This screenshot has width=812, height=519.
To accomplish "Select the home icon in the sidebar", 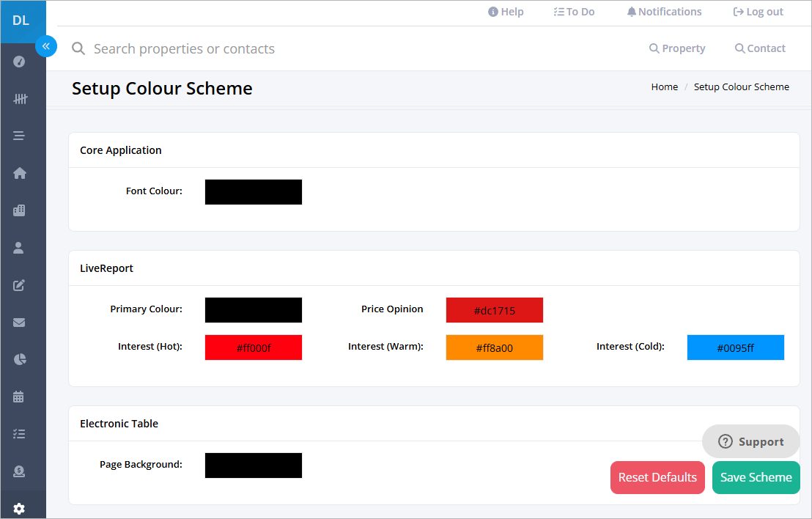I will (19, 173).
